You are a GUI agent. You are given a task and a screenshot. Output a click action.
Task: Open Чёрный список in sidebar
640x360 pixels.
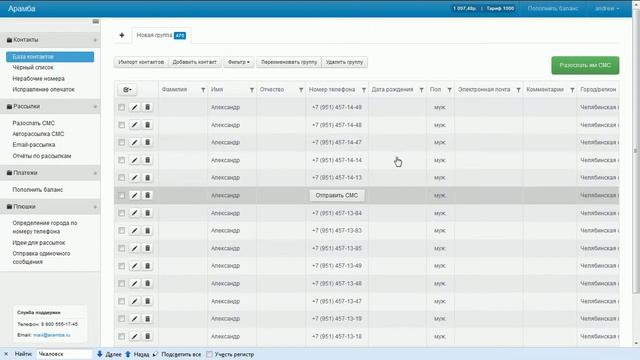(33, 68)
